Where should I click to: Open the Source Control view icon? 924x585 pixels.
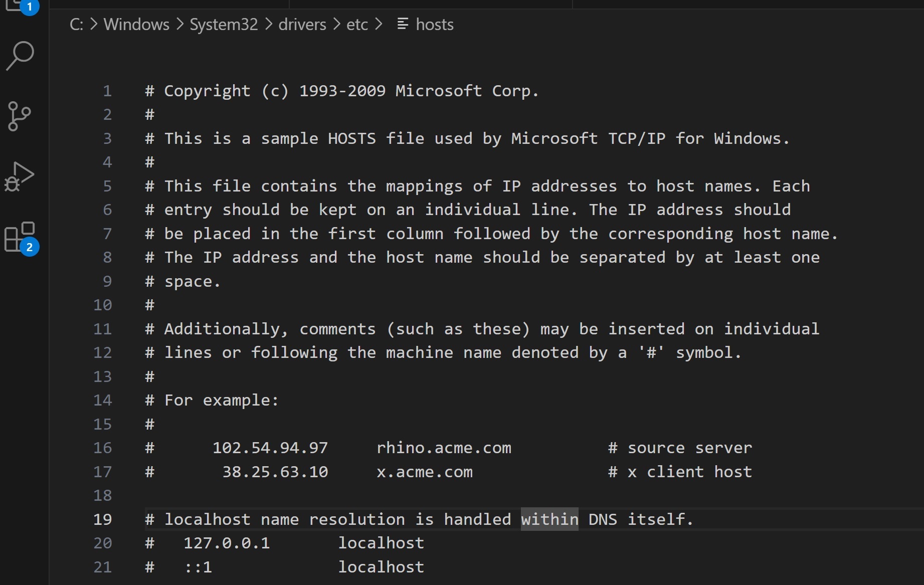(20, 116)
